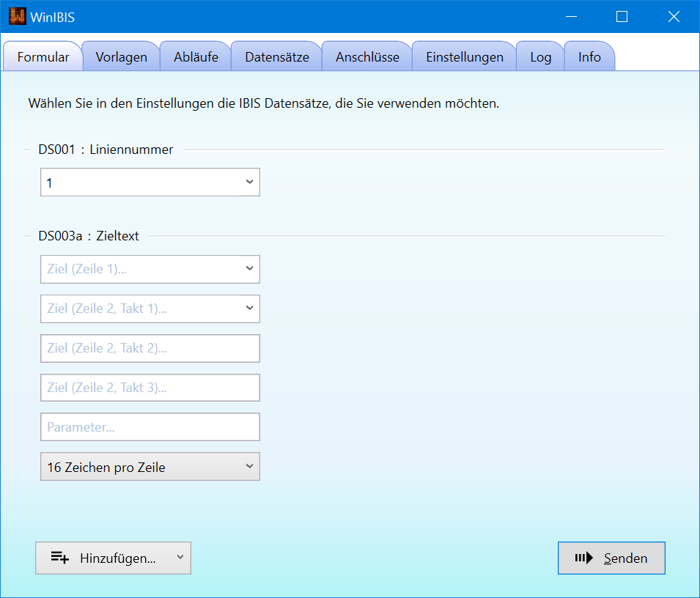Click the instruction text about IBIS Datensätze
This screenshot has width=700, height=598.
pyautogui.click(x=263, y=103)
